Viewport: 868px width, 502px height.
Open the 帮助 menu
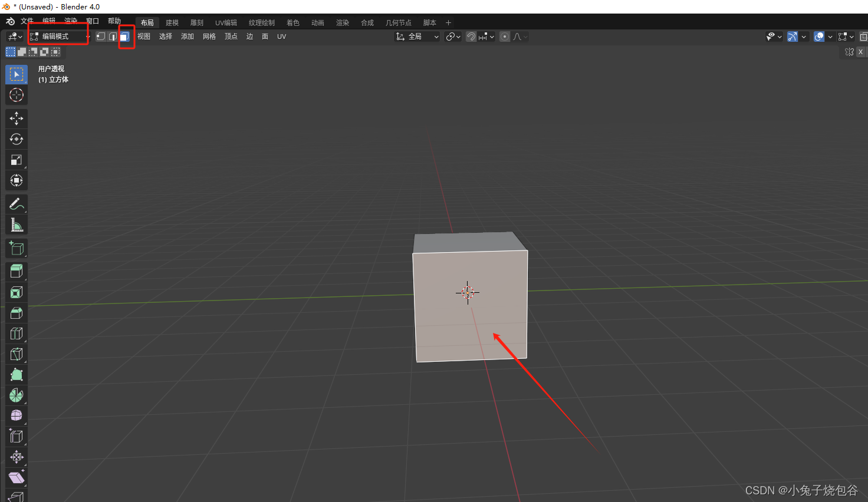(x=114, y=21)
